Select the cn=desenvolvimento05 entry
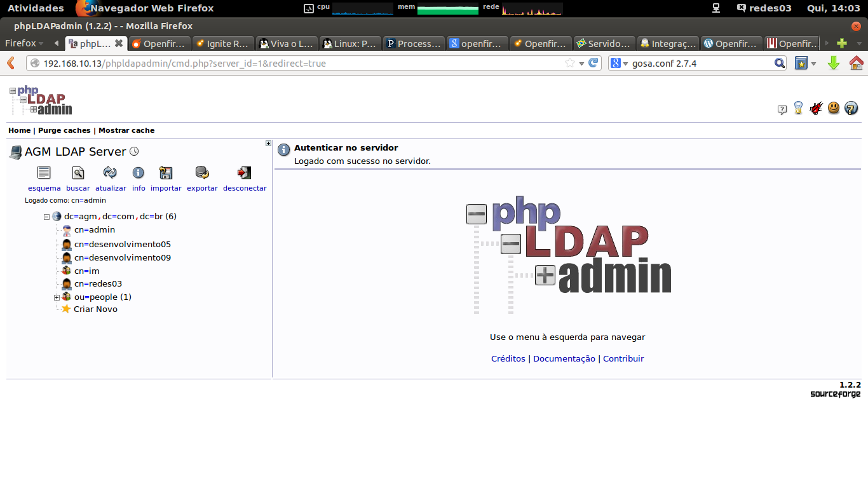868x488 pixels. point(123,245)
